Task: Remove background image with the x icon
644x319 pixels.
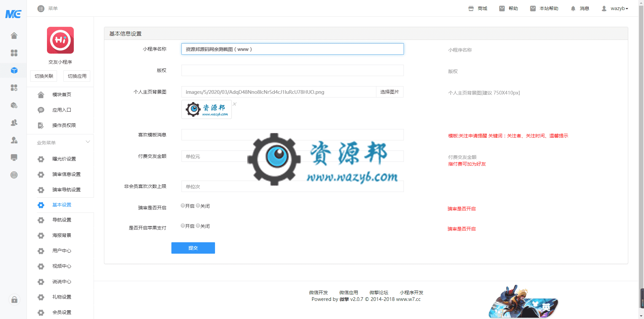Action: (x=234, y=104)
